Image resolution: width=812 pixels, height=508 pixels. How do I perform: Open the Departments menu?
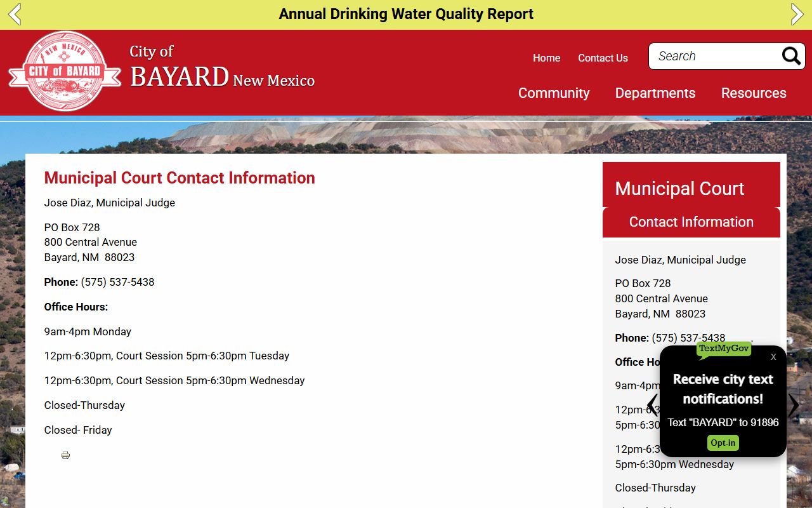click(655, 93)
